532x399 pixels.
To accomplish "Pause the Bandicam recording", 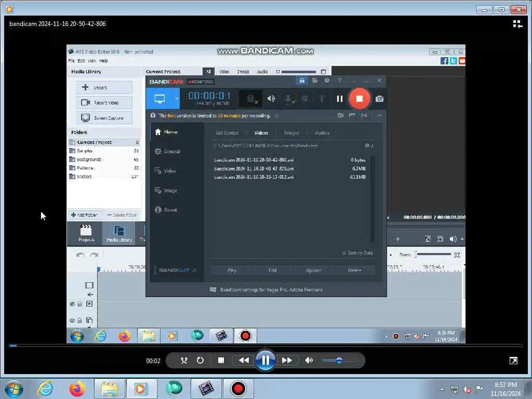I will pyautogui.click(x=339, y=99).
